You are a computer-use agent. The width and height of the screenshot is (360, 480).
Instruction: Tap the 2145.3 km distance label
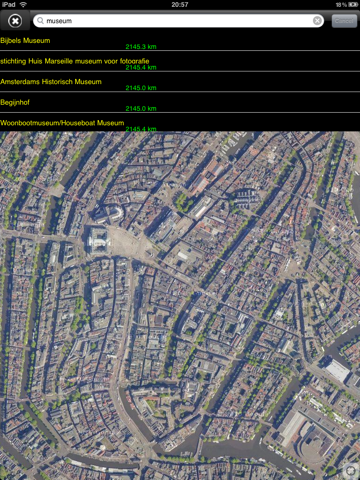(x=141, y=47)
